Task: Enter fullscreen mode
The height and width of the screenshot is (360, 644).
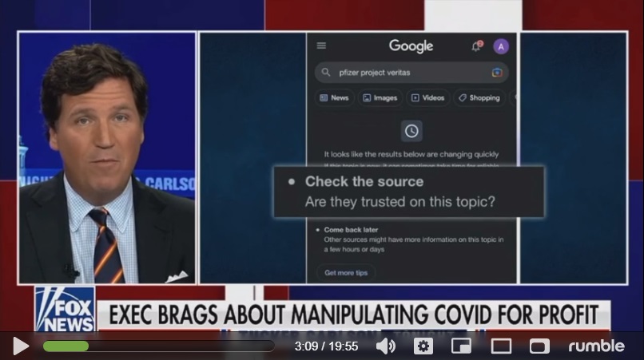Action: tap(539, 346)
